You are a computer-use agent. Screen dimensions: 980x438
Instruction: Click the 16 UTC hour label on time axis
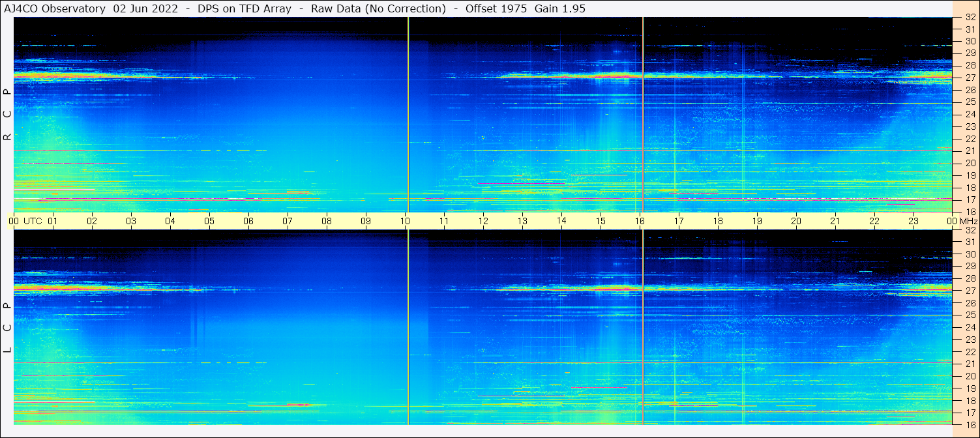(x=640, y=221)
